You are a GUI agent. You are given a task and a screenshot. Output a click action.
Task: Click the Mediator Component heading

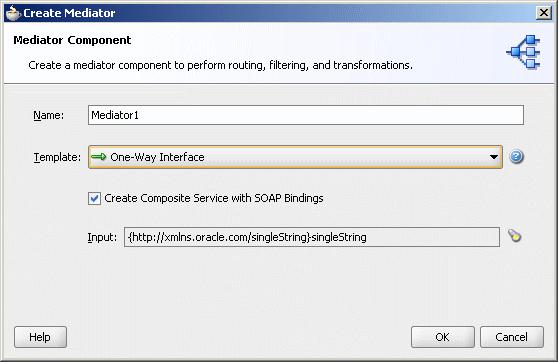tap(72, 40)
